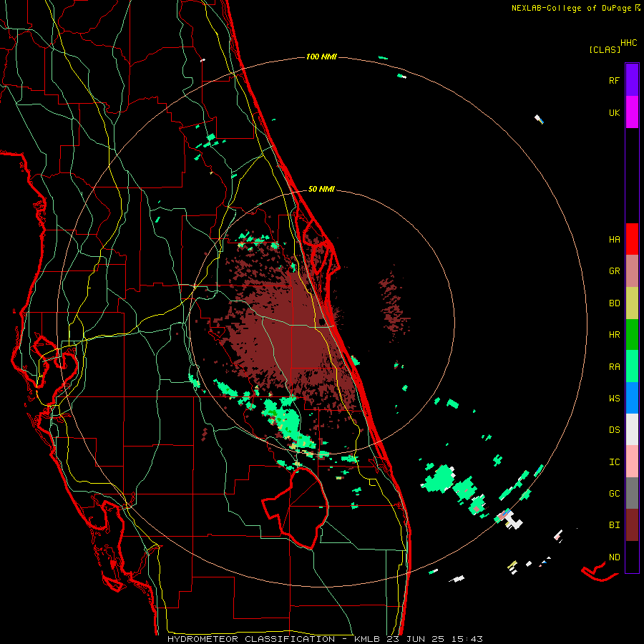The image size is (644, 644).
Task: Click the '100 NMI' range ring label
Action: click(321, 57)
